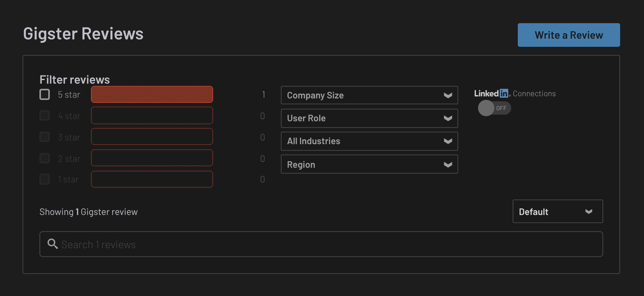Tick the 3 star checkbox
This screenshot has width=644, height=296.
pos(45,137)
